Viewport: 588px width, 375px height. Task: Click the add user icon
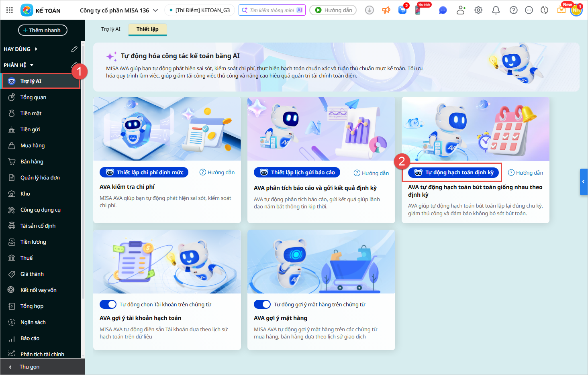point(461,10)
